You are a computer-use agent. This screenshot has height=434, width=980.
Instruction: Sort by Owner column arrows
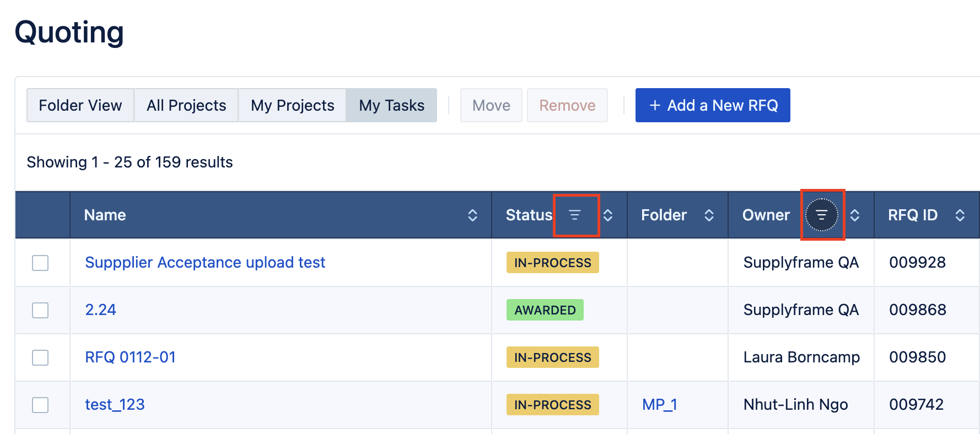click(x=855, y=215)
